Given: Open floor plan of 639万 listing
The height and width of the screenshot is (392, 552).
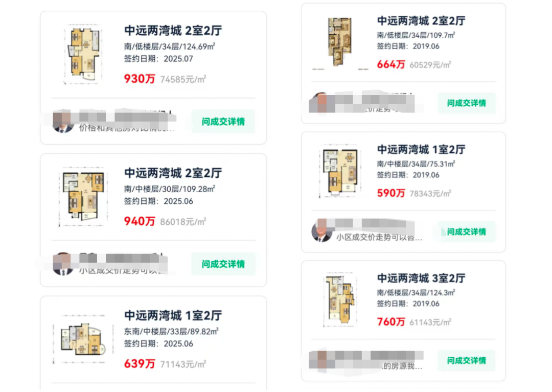Looking at the screenshot, I should point(83,339).
